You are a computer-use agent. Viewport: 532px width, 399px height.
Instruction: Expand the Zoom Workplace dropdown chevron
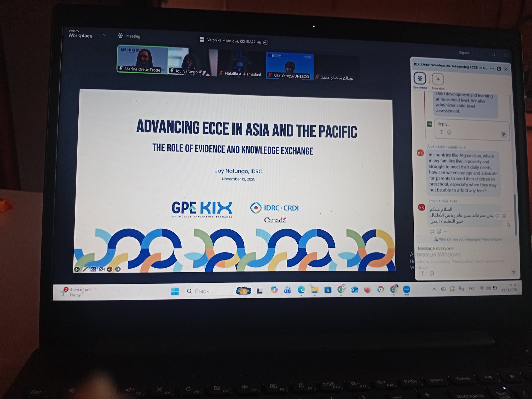click(104, 35)
